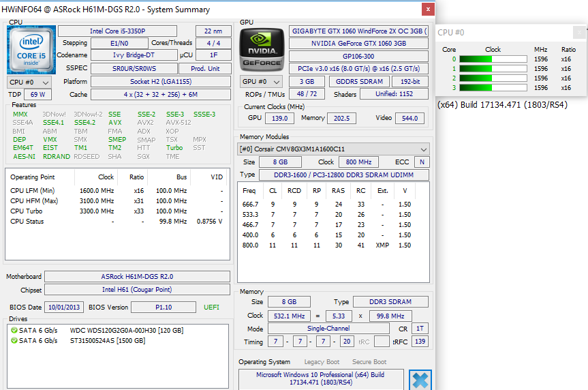Open the GPU #0 selector dropdown
Viewport: 588px width, 390px height.
262,82
